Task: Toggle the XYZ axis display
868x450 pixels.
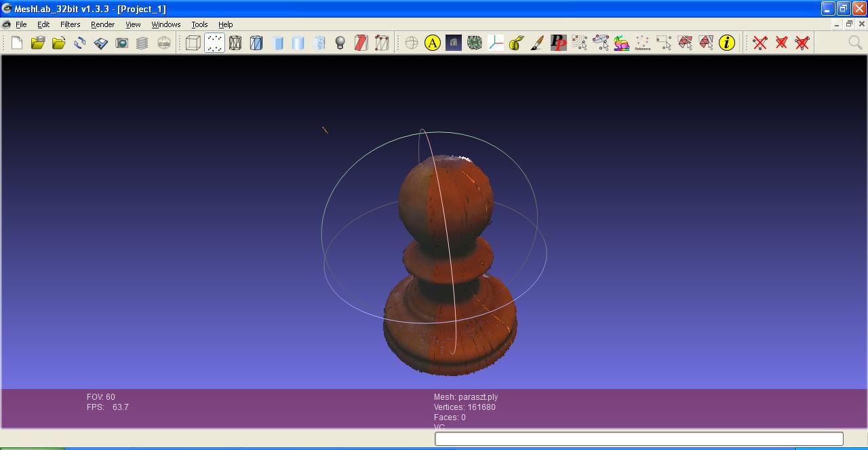Action: (x=496, y=43)
